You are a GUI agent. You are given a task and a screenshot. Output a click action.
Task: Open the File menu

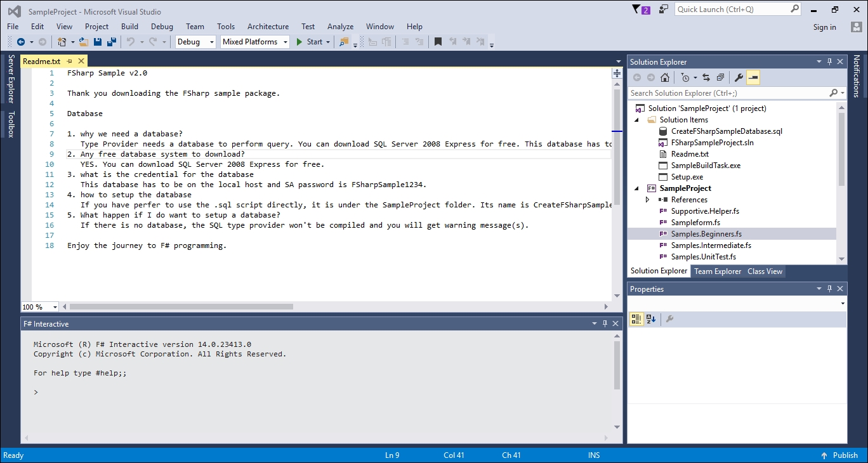[x=13, y=27]
